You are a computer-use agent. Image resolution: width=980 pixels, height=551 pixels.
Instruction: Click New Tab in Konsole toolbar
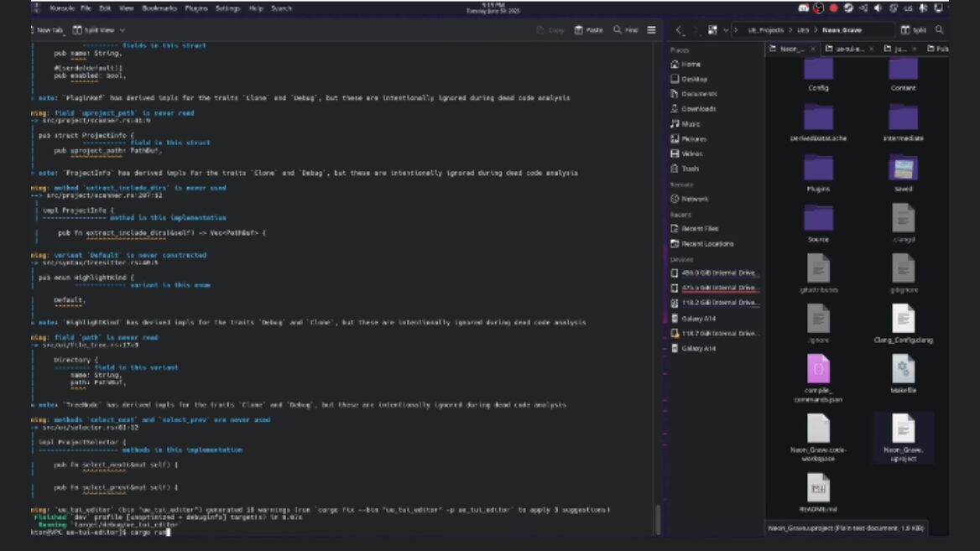(47, 30)
